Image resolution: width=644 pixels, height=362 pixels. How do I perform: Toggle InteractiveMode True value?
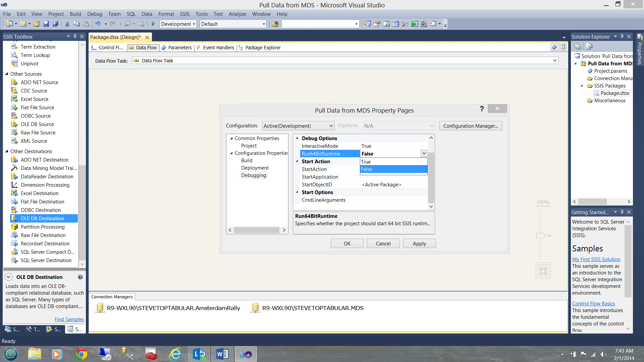coord(366,146)
